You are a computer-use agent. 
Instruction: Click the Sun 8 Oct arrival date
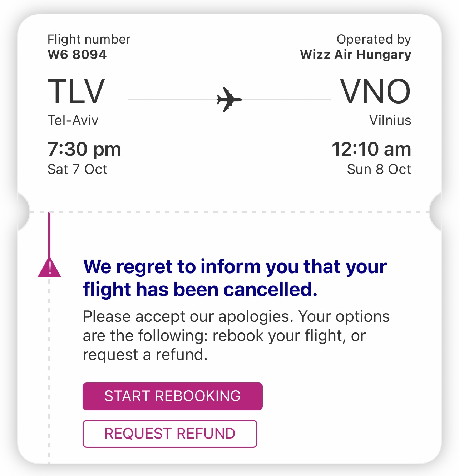point(379,169)
